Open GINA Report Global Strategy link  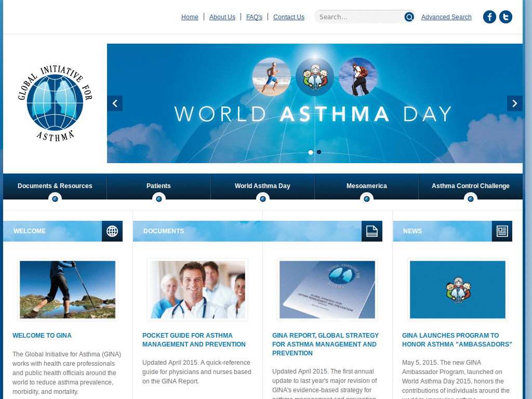tap(325, 344)
